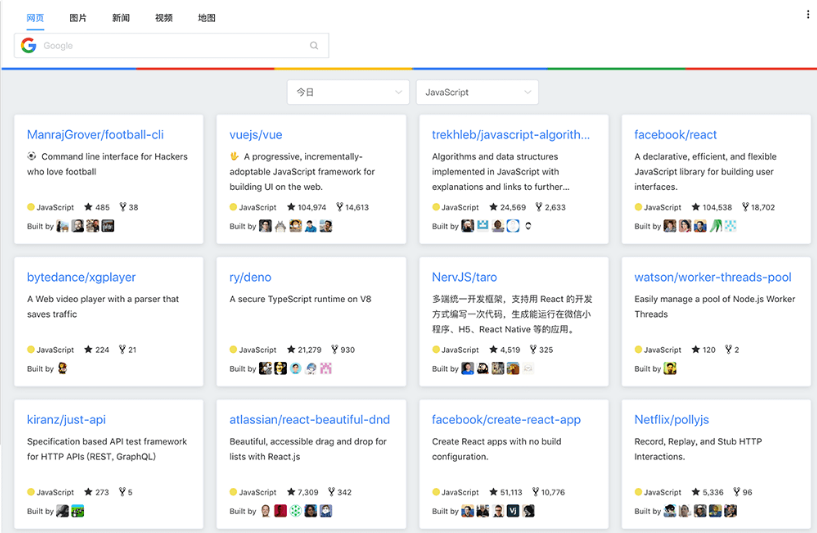Switch to the 图片 tab

pyautogui.click(x=78, y=18)
